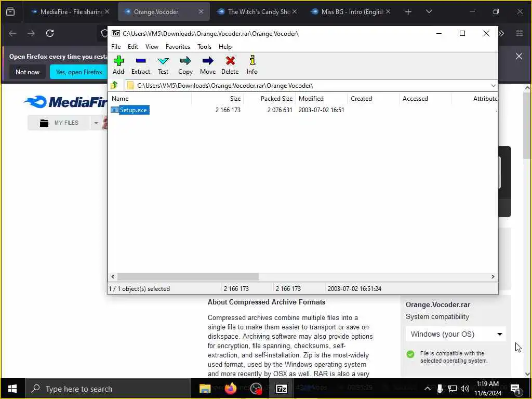The image size is (532, 399).
Task: Open File Explorer from the taskbar
Action: tap(205, 389)
